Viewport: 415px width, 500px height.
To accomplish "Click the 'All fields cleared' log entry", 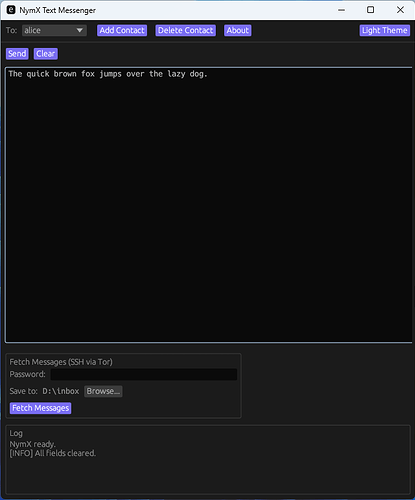I will click(52, 453).
